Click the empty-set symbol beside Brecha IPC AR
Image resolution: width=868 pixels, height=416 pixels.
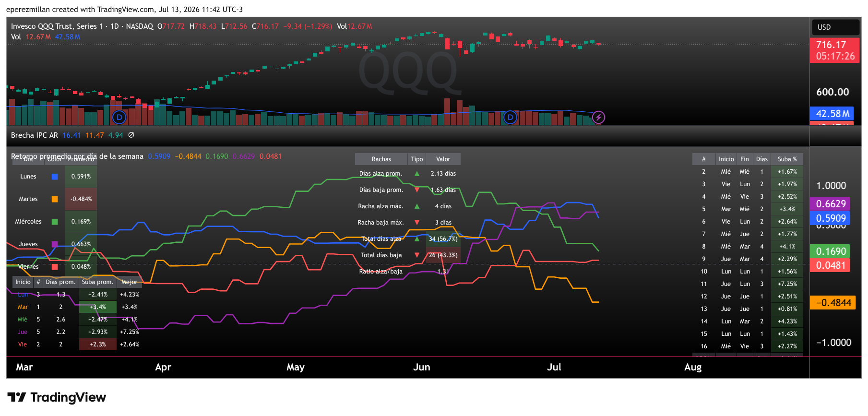pyautogui.click(x=131, y=135)
